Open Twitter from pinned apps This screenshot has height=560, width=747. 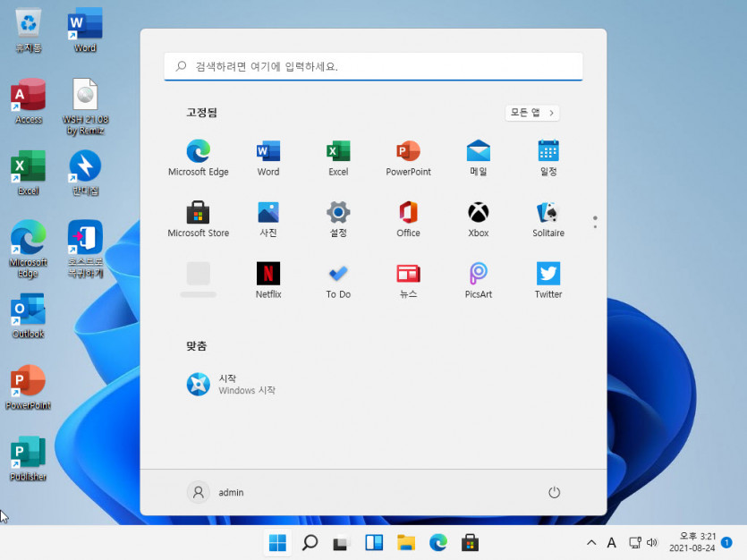(x=548, y=281)
